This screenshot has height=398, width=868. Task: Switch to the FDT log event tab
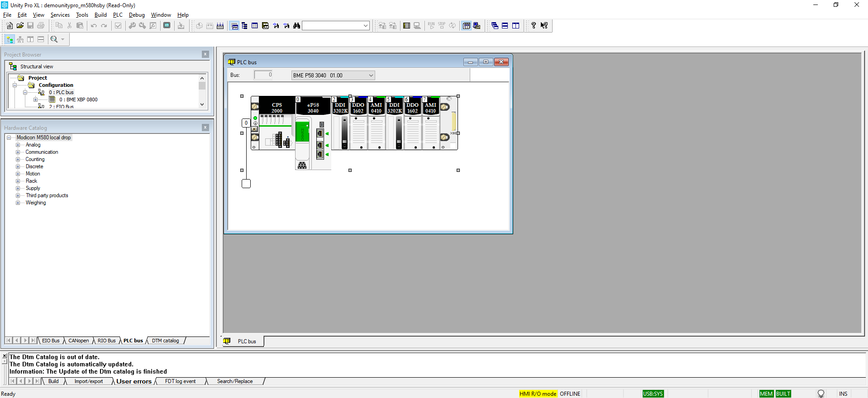(x=180, y=381)
